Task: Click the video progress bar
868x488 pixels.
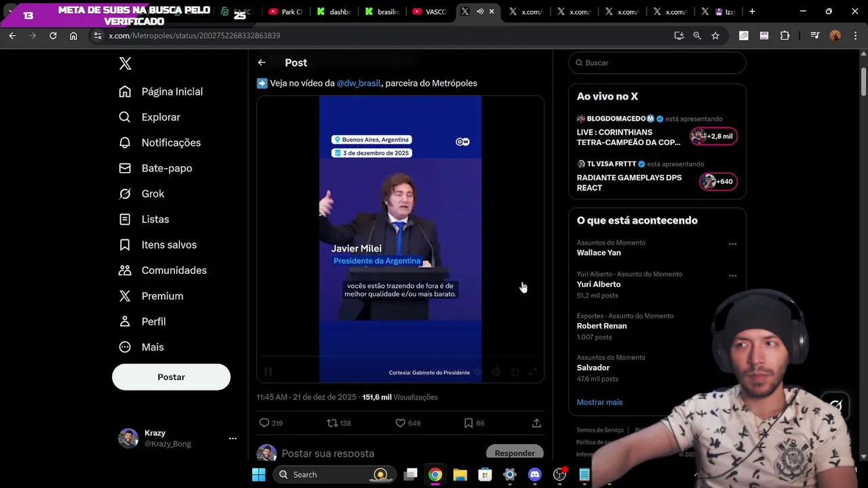Action: click(400, 357)
